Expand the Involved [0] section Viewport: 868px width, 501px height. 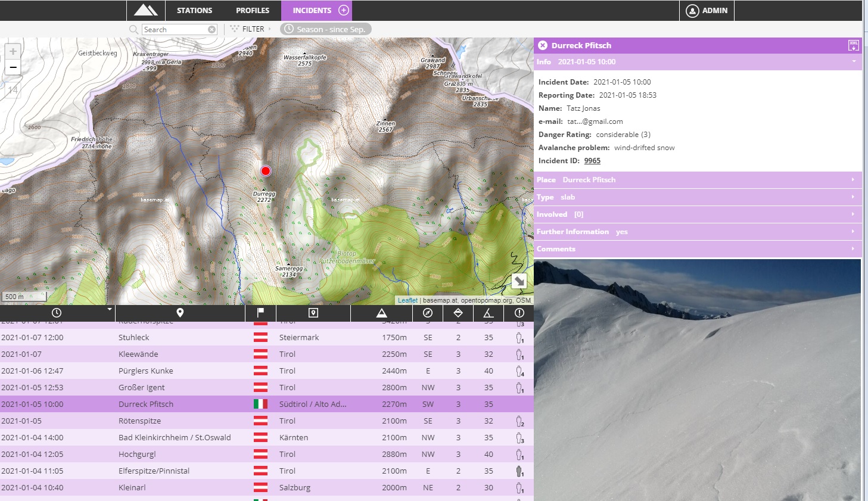click(698, 214)
